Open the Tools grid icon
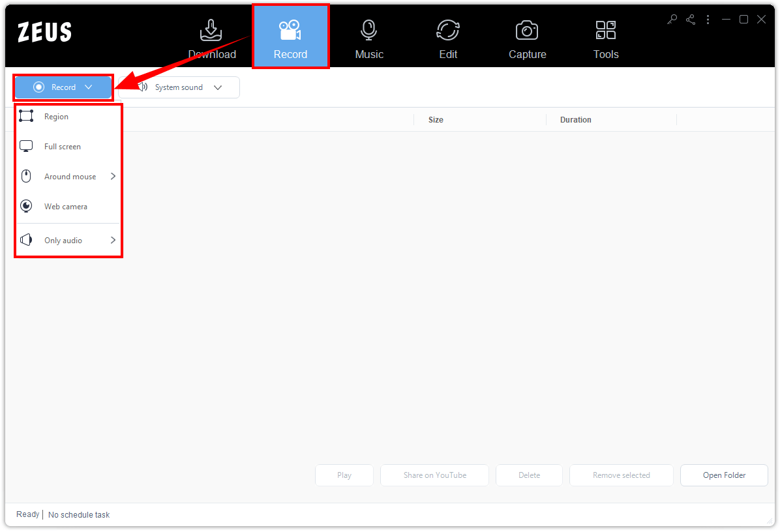 pyautogui.click(x=605, y=30)
